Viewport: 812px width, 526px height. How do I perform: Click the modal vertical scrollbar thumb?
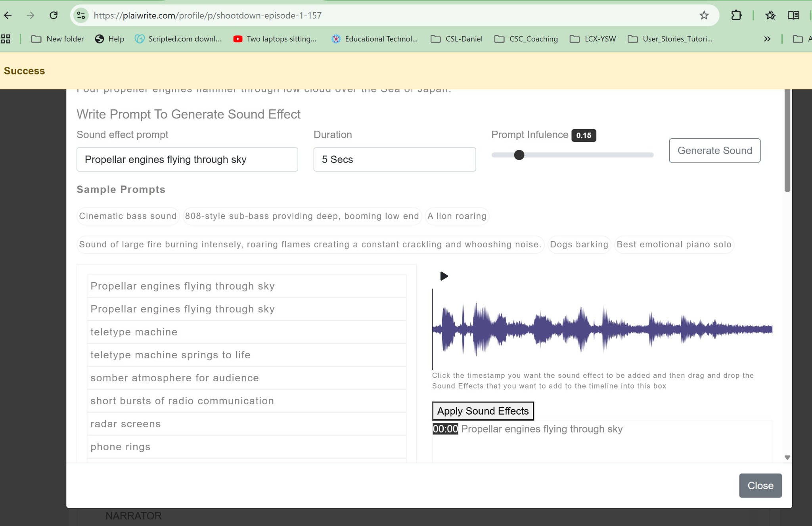tap(787, 141)
